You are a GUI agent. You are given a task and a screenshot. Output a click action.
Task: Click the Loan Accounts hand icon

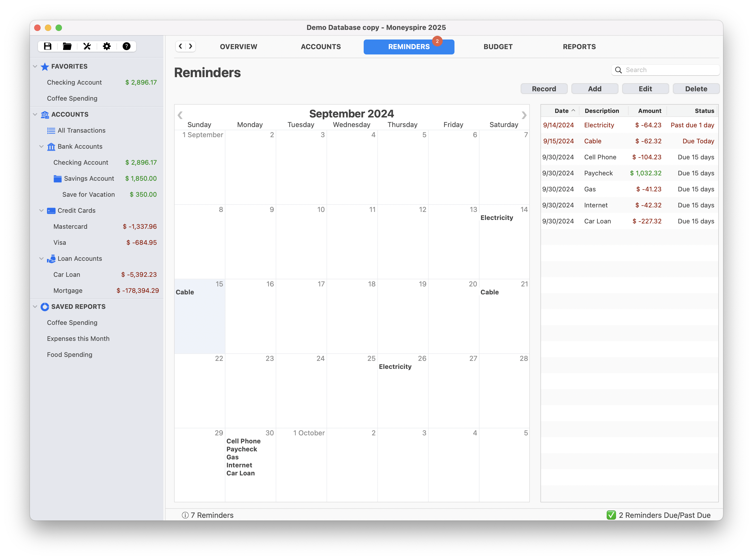pos(51,259)
